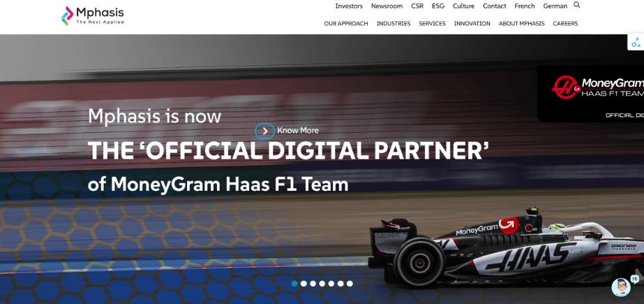Open the chatbot avatar icon
Screen dimensions: 644x304
tap(621, 287)
